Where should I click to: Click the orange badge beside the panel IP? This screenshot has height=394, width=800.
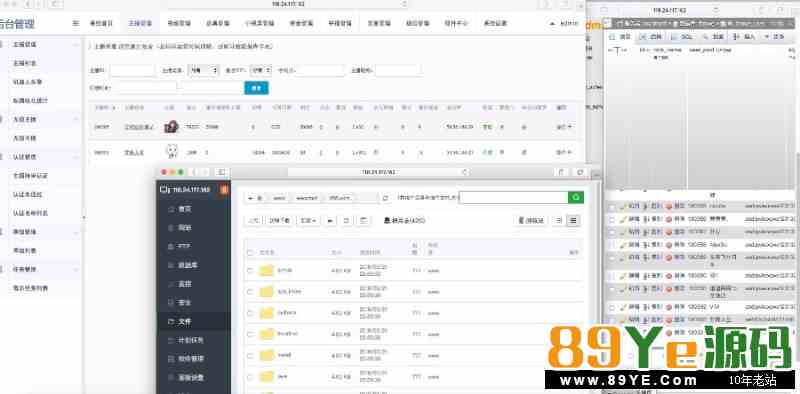click(224, 190)
